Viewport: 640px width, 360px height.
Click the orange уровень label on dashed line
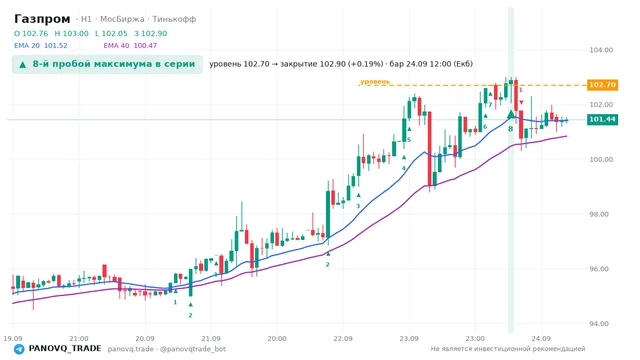tap(375, 82)
